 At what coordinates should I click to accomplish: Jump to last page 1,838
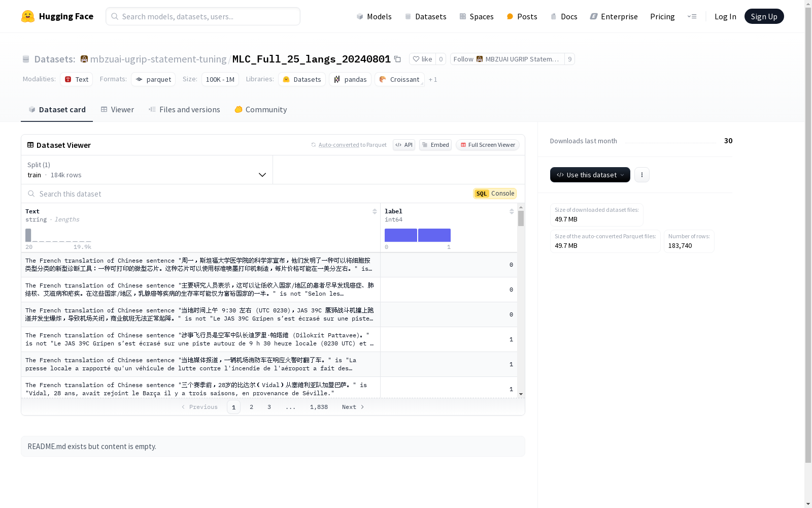(x=319, y=407)
